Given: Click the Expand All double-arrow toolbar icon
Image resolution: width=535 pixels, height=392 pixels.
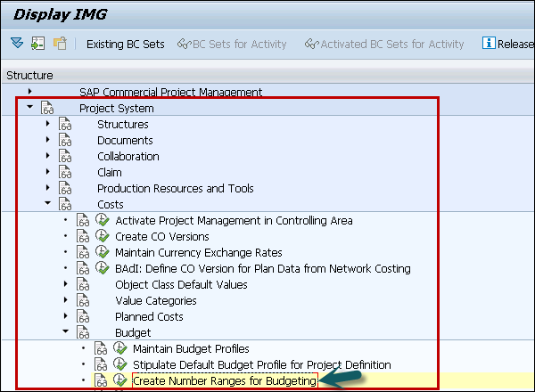Looking at the screenshot, I should pyautogui.click(x=17, y=44).
